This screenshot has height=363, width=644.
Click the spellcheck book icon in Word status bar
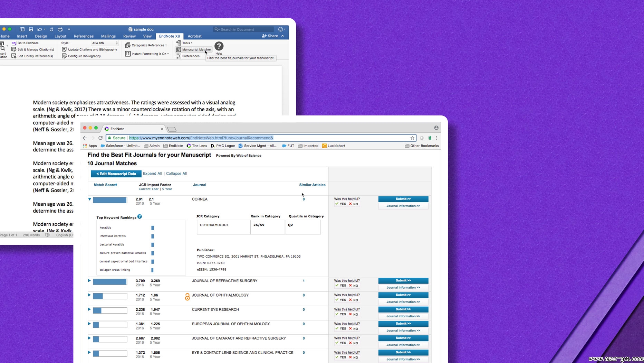[x=48, y=235]
